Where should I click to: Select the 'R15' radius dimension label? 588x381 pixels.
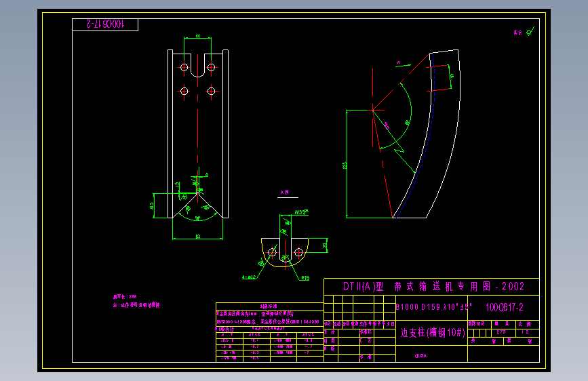click(305, 278)
